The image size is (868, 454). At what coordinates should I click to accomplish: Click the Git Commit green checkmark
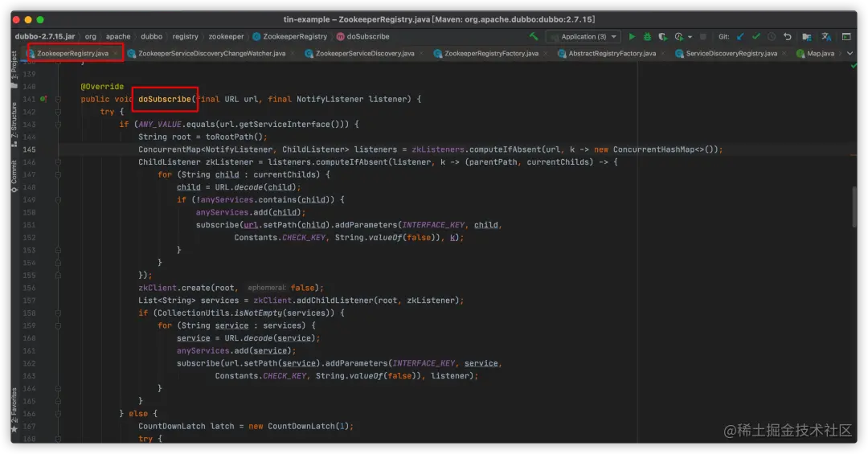click(x=755, y=36)
